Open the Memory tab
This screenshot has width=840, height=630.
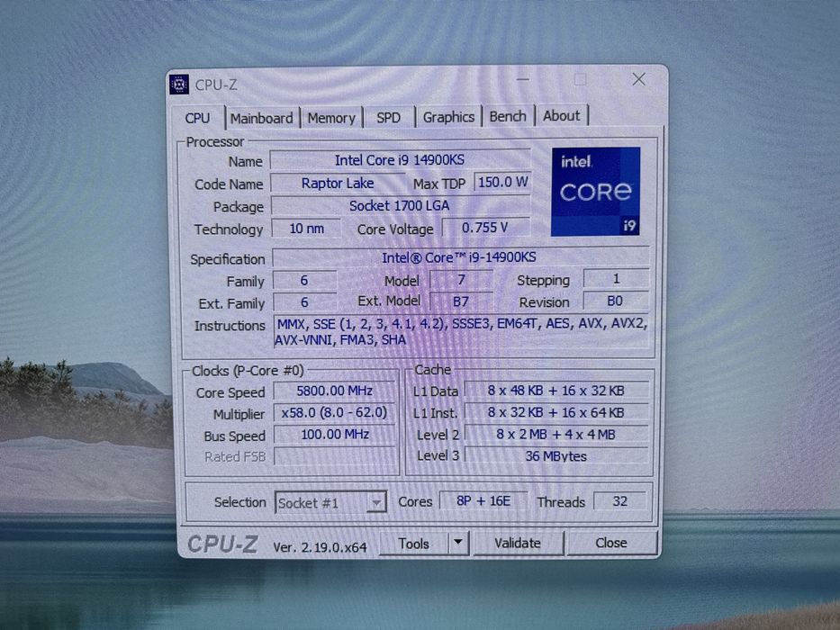click(331, 118)
